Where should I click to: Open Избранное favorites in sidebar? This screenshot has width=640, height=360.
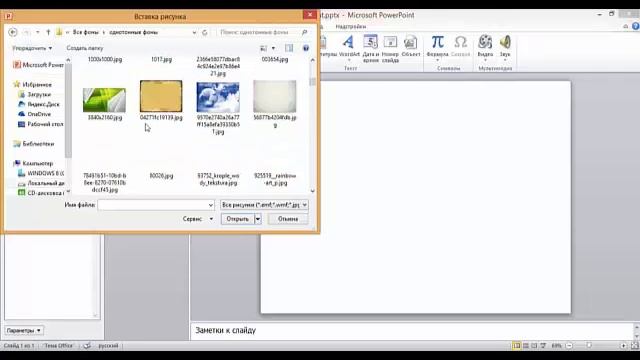click(33, 84)
